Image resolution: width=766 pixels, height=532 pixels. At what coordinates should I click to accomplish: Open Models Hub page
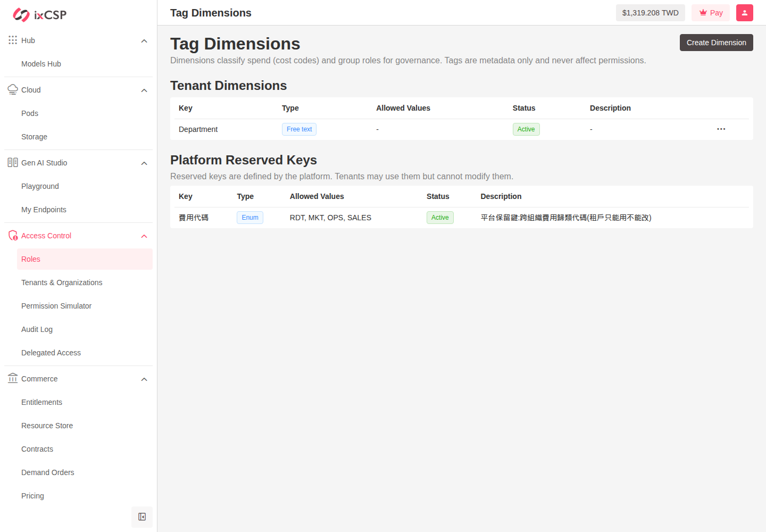pyautogui.click(x=85, y=64)
